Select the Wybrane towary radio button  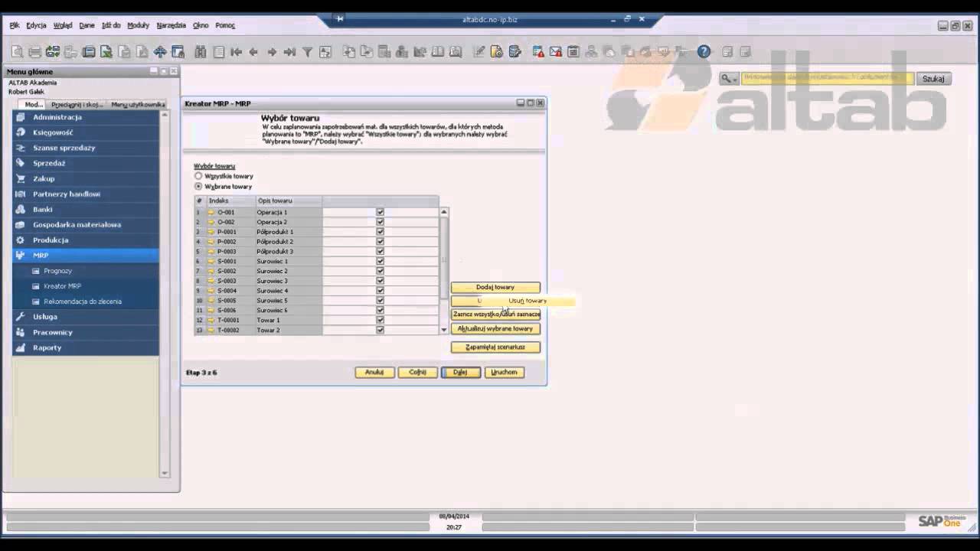(x=198, y=186)
